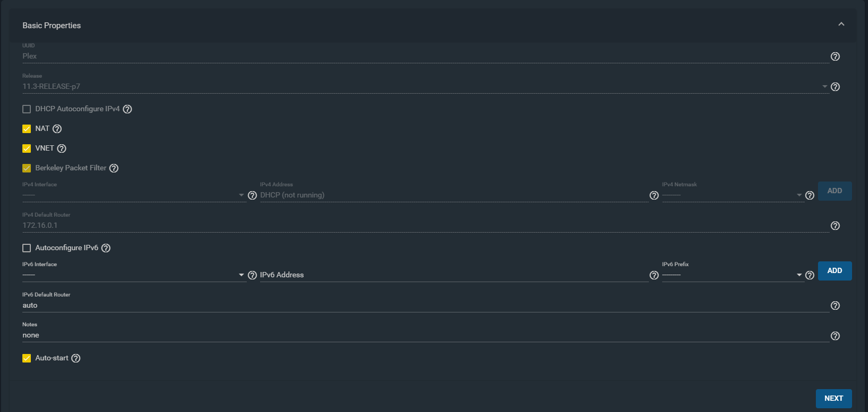The height and width of the screenshot is (412, 868).
Task: Open the IPv6 Interface dropdown
Action: point(133,275)
